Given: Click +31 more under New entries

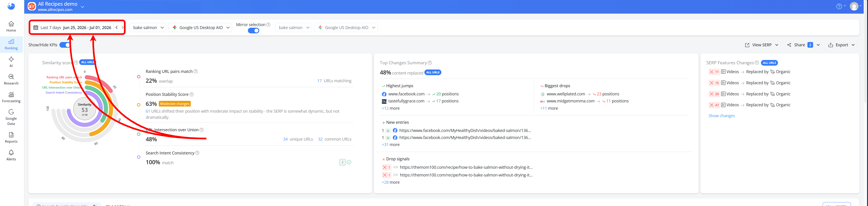Looking at the screenshot, I should (x=391, y=145).
